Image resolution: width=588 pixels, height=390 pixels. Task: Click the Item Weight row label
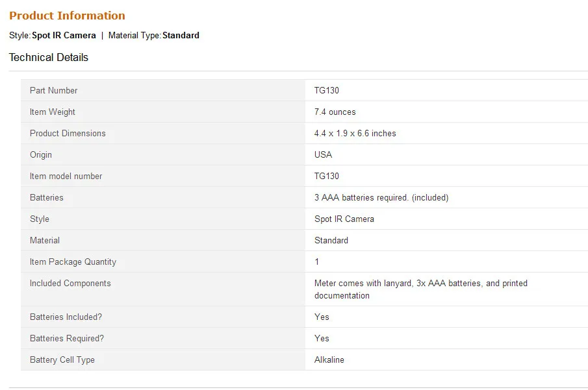pos(53,112)
